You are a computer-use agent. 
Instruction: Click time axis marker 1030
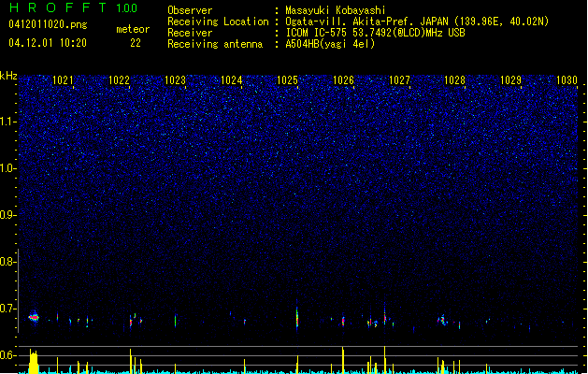coord(566,79)
